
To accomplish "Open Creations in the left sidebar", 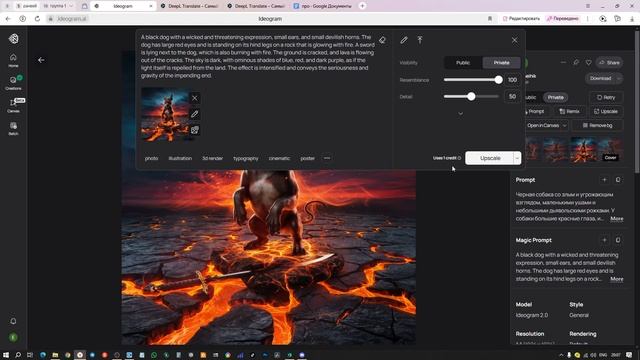I will pyautogui.click(x=13, y=83).
